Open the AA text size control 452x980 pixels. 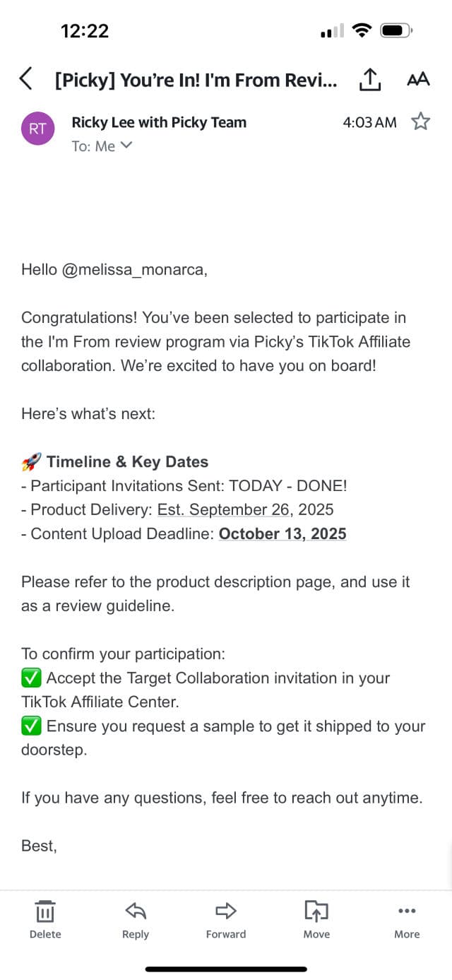click(x=418, y=79)
